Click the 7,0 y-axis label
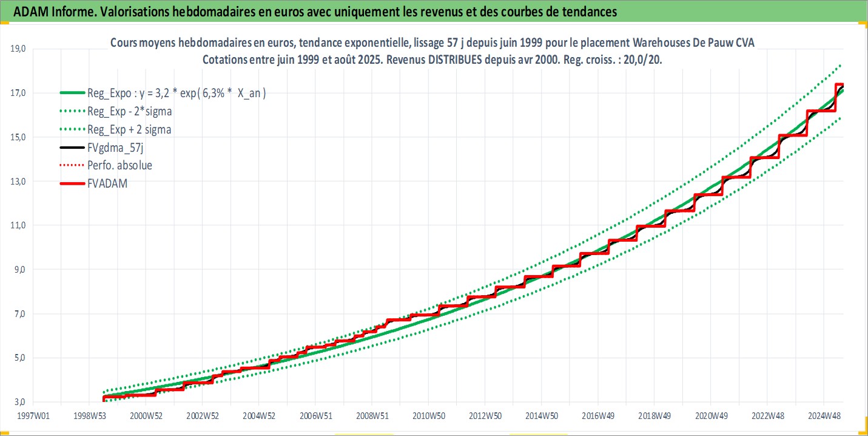This screenshot has height=436, width=868. coord(19,314)
